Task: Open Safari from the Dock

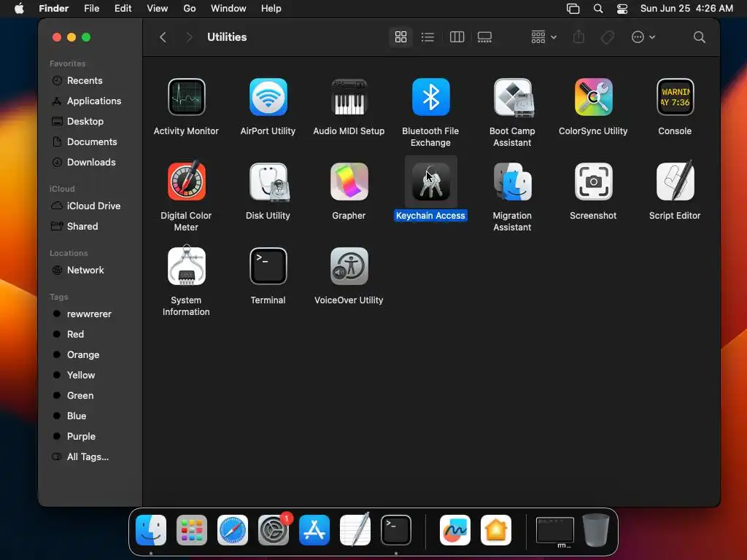Action: pyautogui.click(x=233, y=530)
